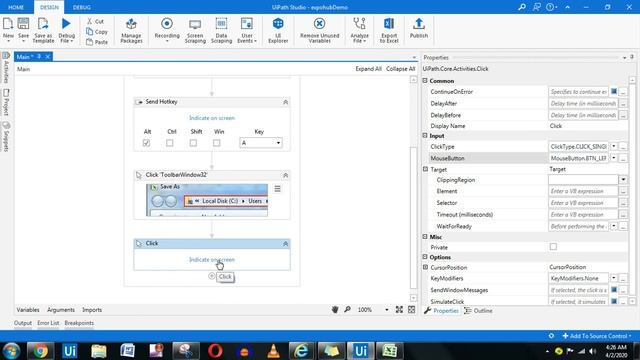Screen dimensions: 640x360
Task: Click the zoom magnifier icon
Action: (x=347, y=310)
